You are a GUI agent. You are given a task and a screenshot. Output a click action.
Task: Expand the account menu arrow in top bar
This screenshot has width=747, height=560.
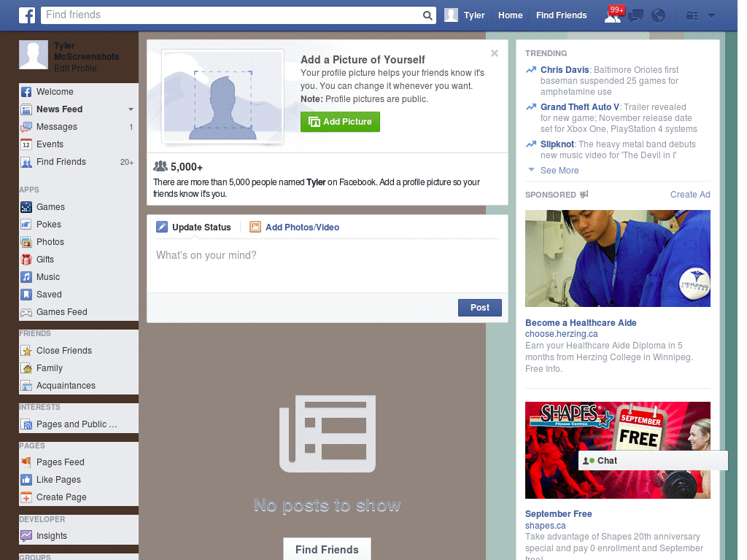pyautogui.click(x=711, y=16)
